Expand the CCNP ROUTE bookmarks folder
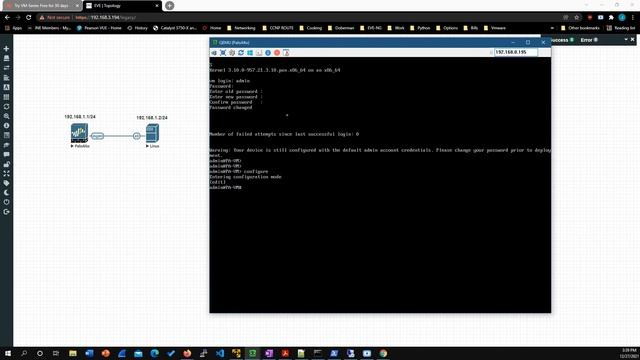Viewport: 640px width, 360px height. 278,28
